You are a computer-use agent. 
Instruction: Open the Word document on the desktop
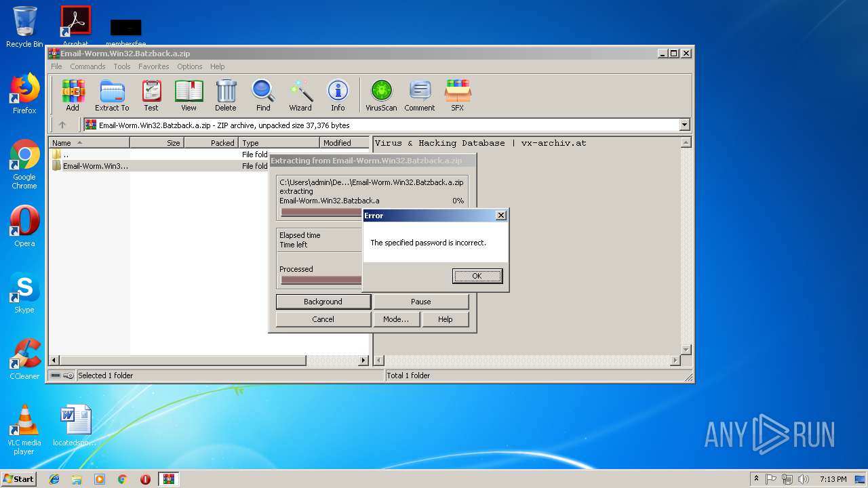coord(75,426)
